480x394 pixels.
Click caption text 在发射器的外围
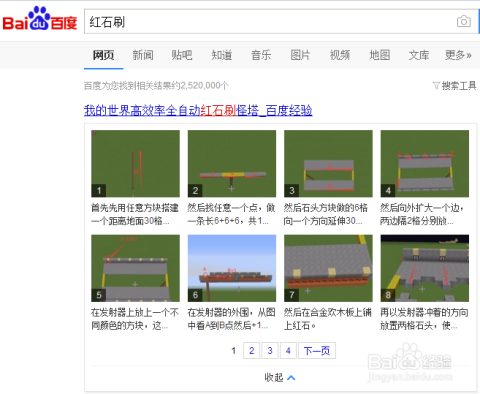coord(218,313)
